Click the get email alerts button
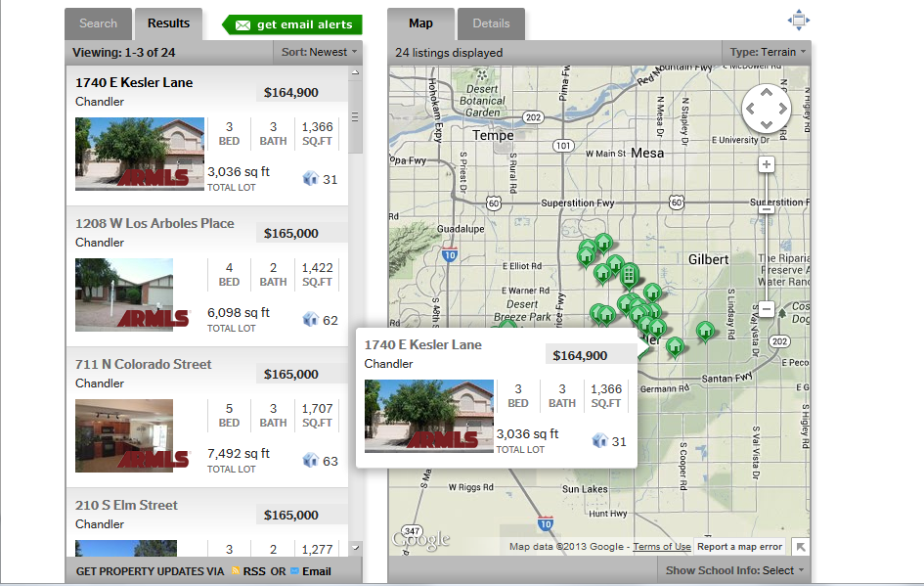The width and height of the screenshot is (924, 586). tap(292, 24)
